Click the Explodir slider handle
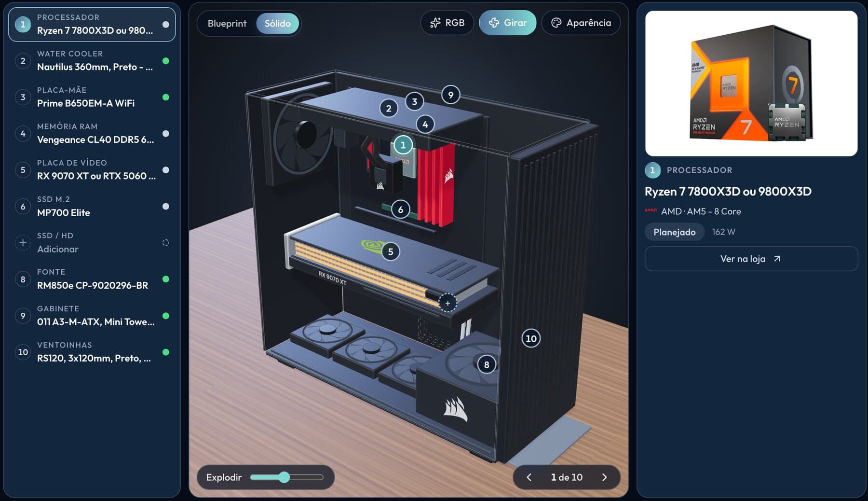The height and width of the screenshot is (501, 868). (x=284, y=477)
